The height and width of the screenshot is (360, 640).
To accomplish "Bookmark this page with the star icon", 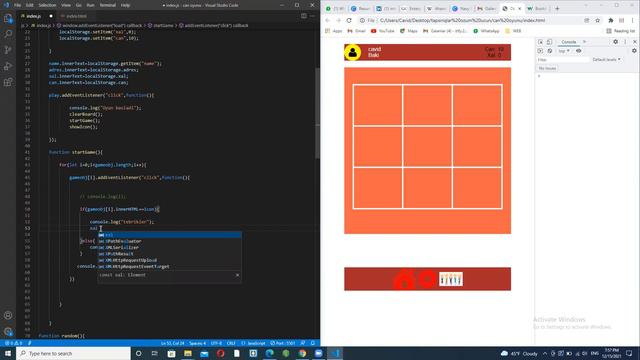I will coord(598,20).
